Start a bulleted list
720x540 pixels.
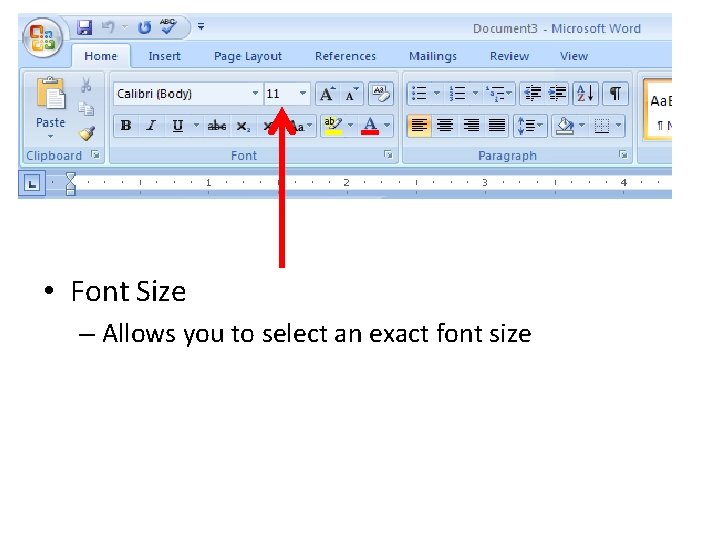click(419, 94)
